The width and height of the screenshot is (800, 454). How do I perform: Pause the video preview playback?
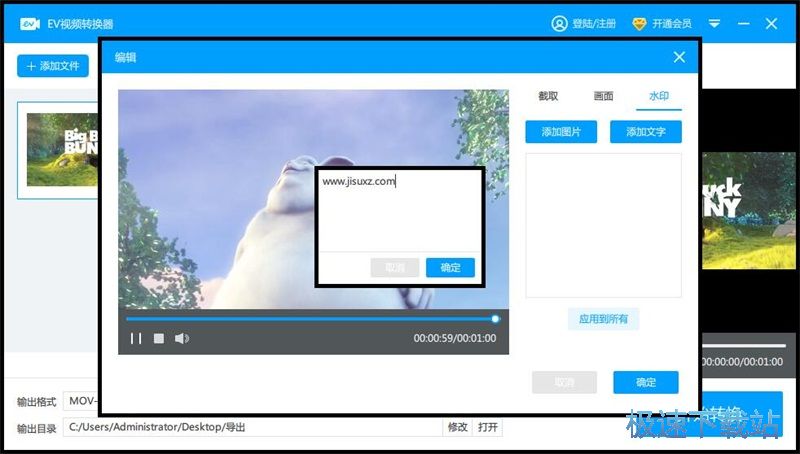click(136, 338)
